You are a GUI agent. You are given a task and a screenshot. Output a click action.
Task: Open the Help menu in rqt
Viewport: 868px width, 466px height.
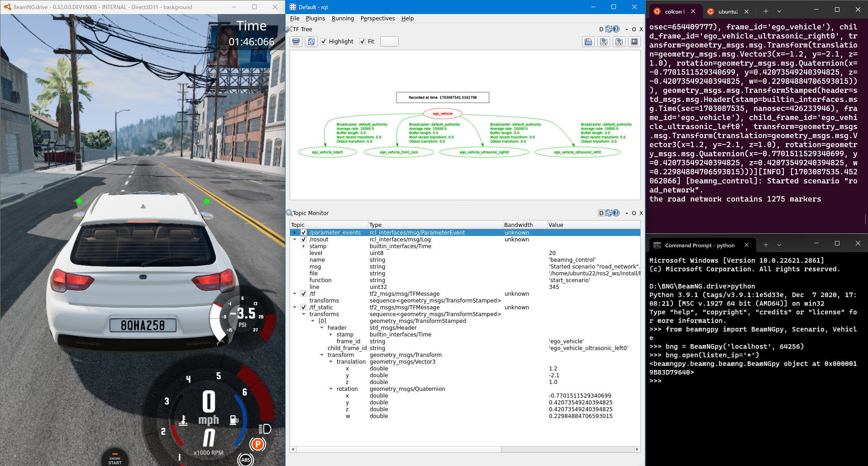[407, 19]
